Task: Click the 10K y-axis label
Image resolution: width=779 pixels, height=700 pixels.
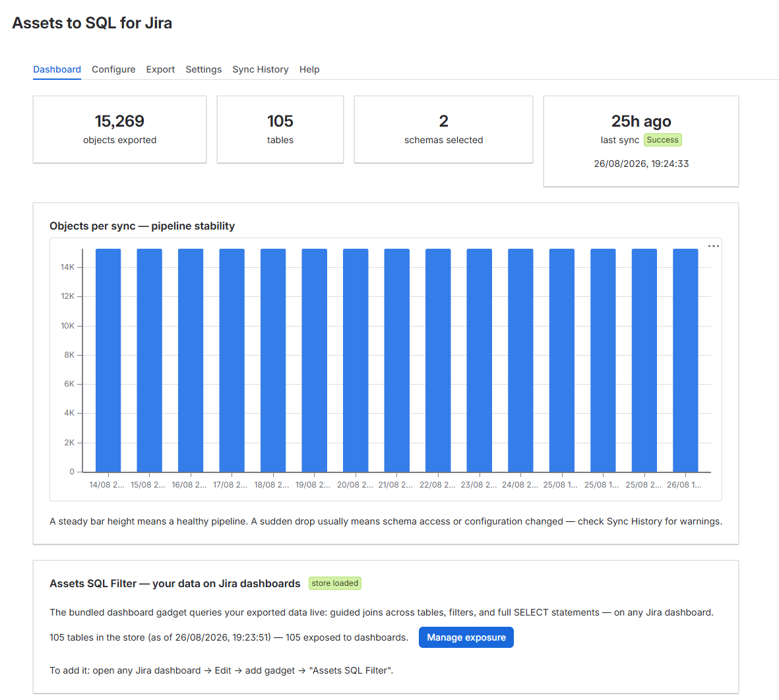Action: pyautogui.click(x=67, y=326)
